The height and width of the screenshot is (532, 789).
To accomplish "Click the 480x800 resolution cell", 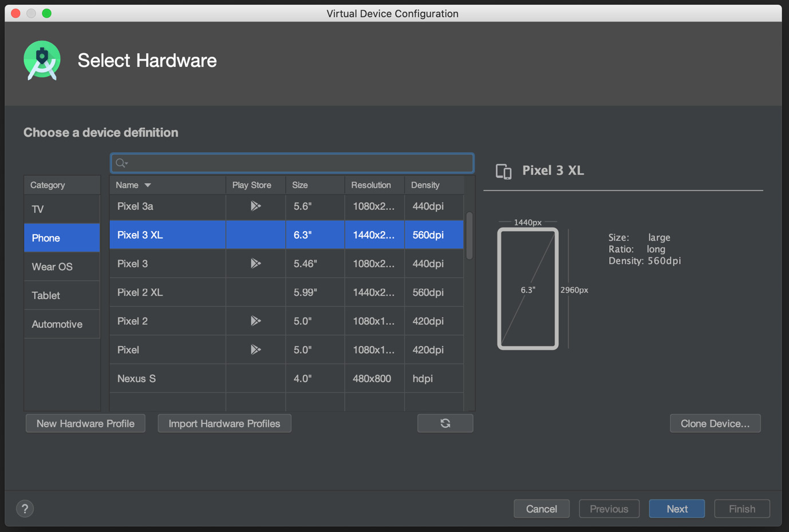I will click(x=374, y=378).
